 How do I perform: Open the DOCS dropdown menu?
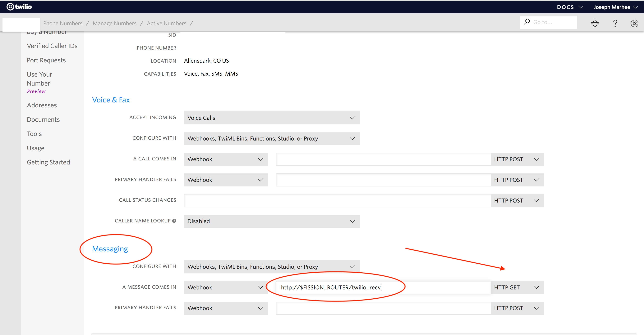(570, 7)
